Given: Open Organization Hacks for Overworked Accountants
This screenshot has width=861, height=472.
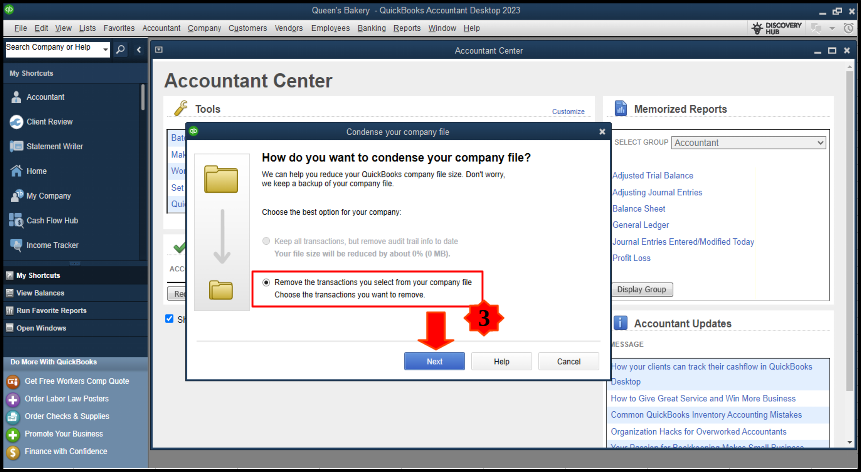Looking at the screenshot, I should point(698,432).
